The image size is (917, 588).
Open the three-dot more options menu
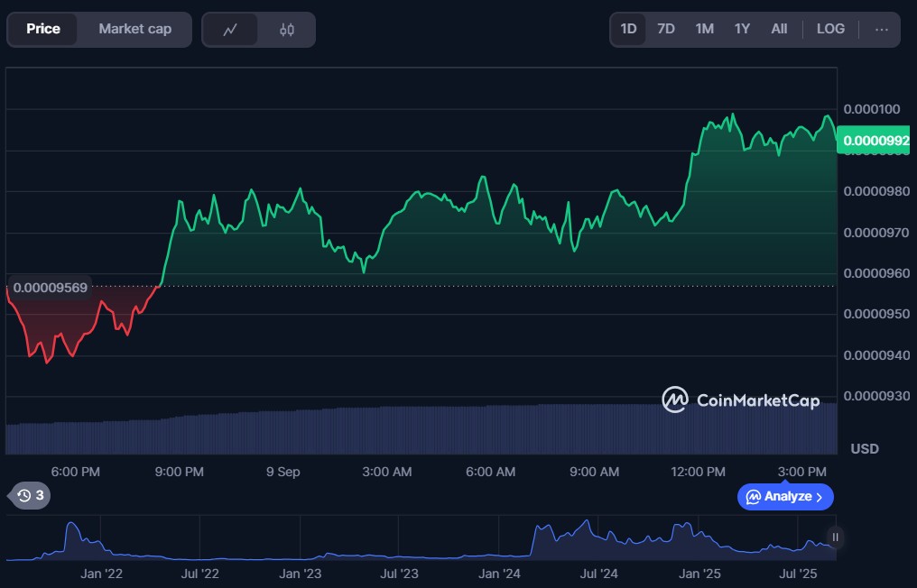[x=881, y=29]
